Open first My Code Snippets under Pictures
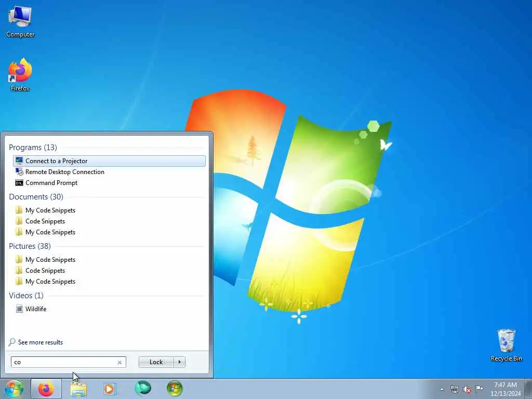The image size is (532, 399). click(109, 260)
